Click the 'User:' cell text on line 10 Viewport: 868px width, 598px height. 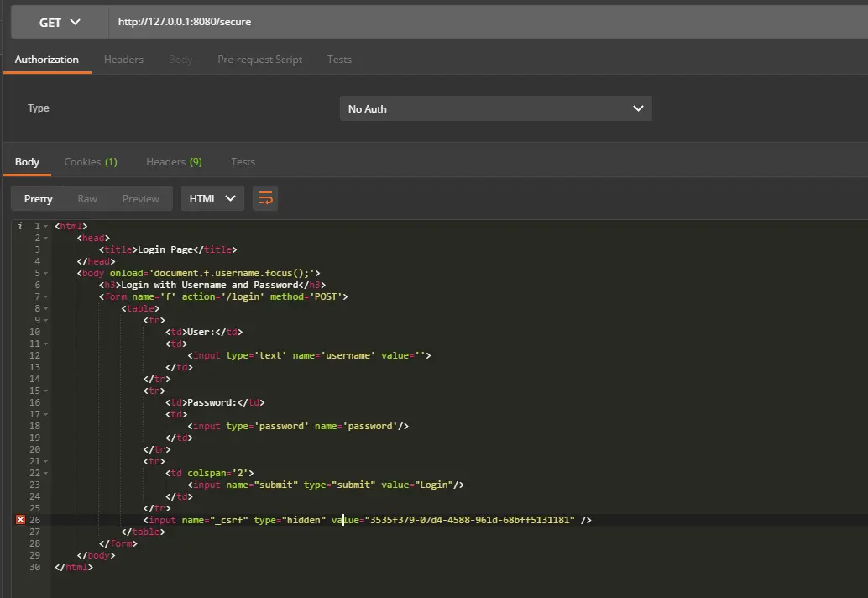201,332
